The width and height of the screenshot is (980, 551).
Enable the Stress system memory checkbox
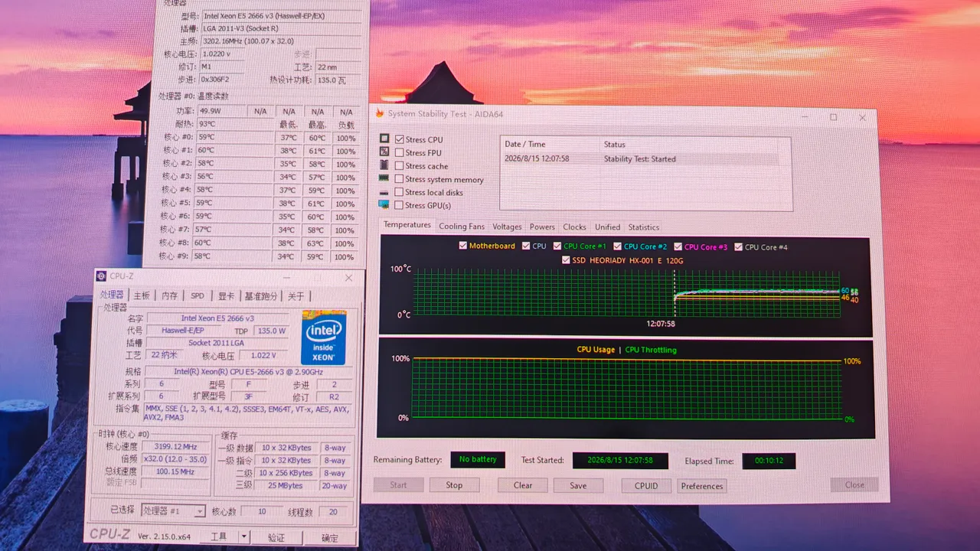(400, 179)
